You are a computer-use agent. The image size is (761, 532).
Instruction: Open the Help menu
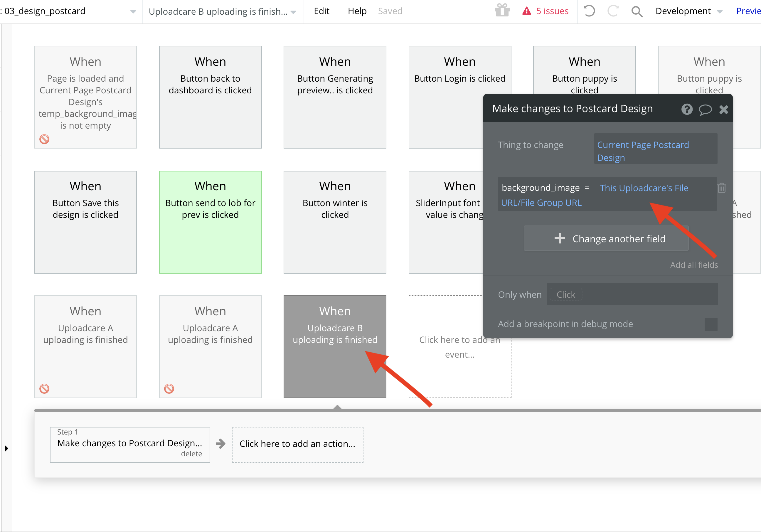point(357,11)
